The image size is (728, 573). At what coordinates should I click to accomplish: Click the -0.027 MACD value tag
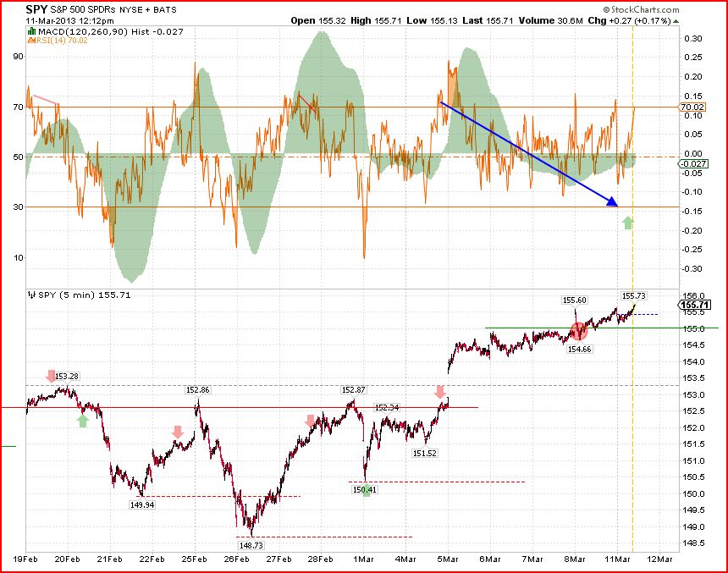click(693, 163)
